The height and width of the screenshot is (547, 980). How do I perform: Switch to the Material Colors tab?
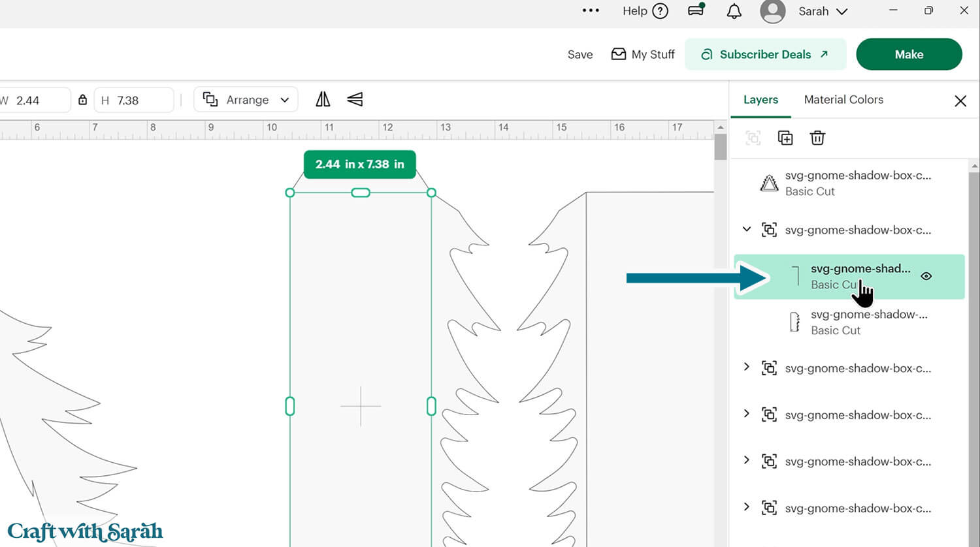843,99
